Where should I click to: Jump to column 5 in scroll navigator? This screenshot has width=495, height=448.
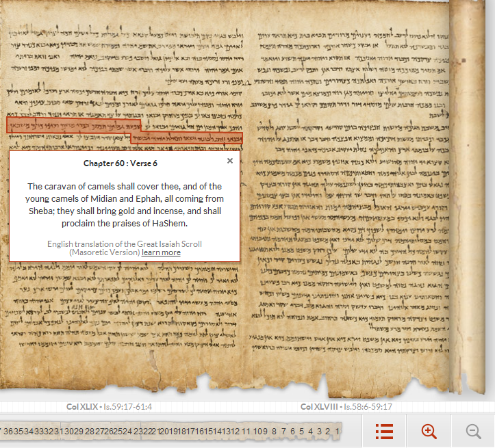(301, 432)
